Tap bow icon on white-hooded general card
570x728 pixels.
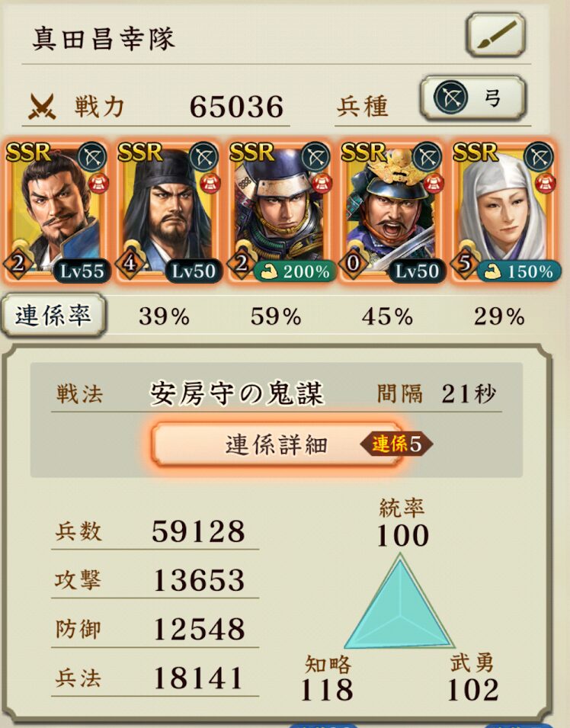[539, 157]
